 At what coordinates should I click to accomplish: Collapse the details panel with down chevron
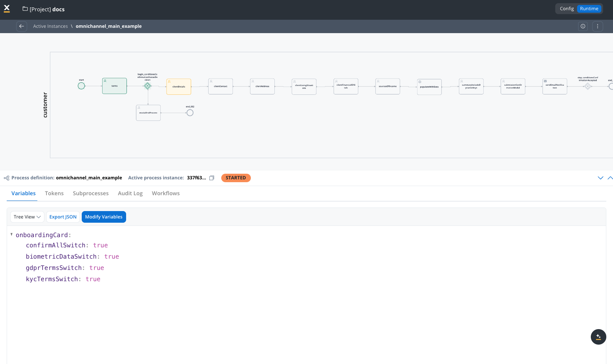(x=600, y=178)
